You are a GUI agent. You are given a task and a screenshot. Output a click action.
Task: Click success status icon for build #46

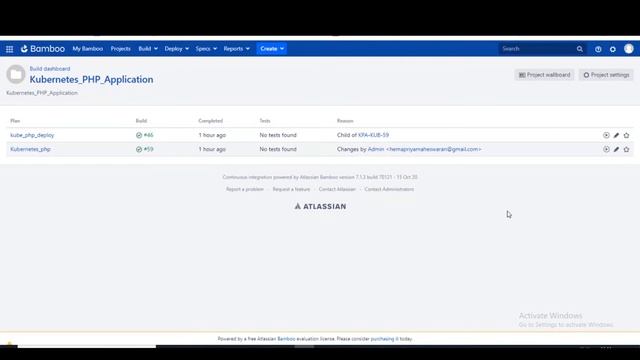[x=139, y=135]
